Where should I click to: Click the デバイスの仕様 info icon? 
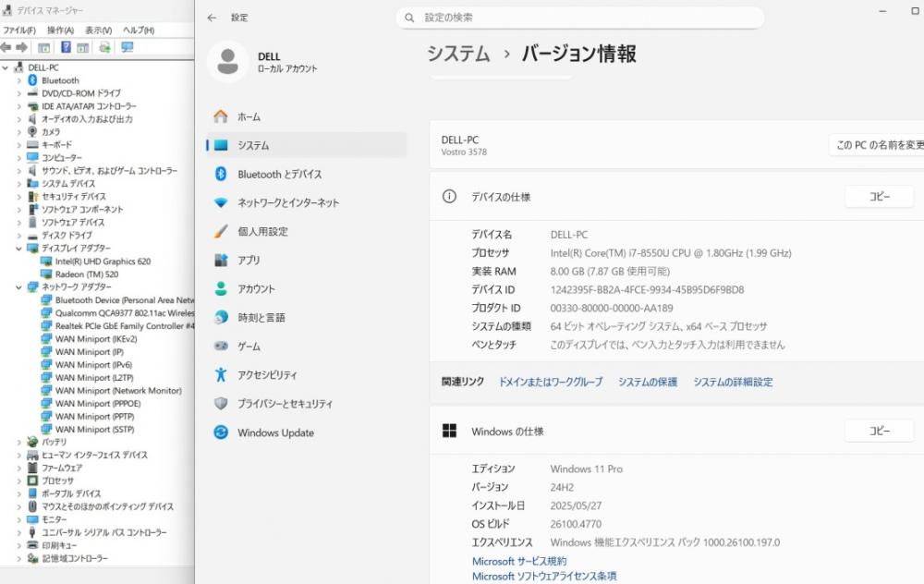click(449, 196)
